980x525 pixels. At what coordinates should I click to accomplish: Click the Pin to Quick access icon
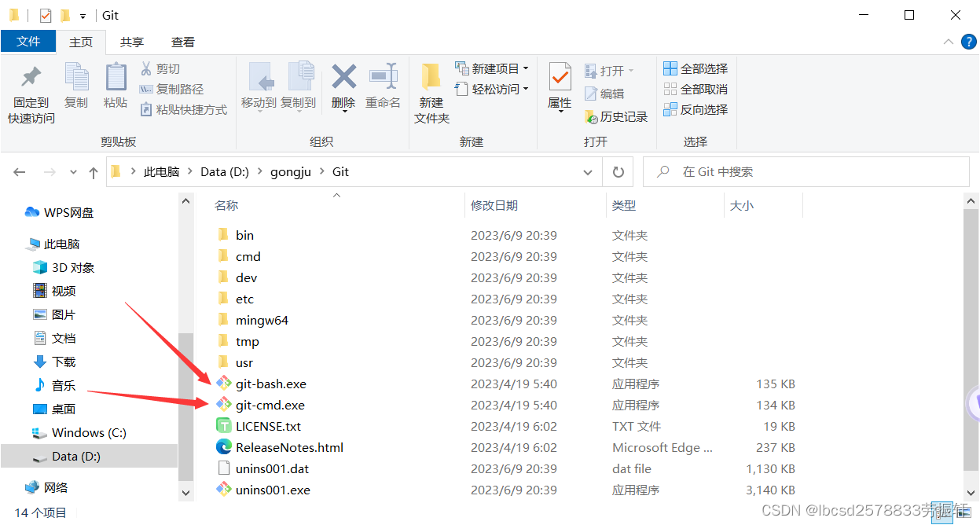[31, 78]
